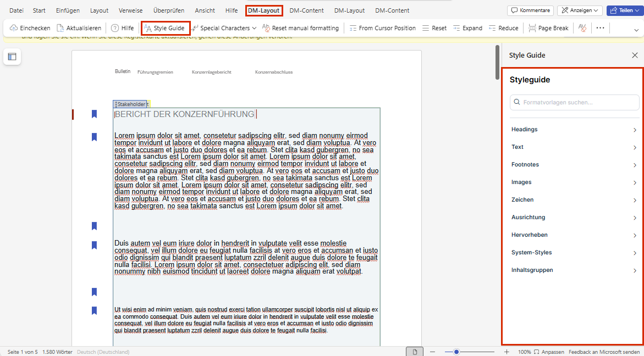
Task: Expand the Text style category
Action: click(x=575, y=147)
